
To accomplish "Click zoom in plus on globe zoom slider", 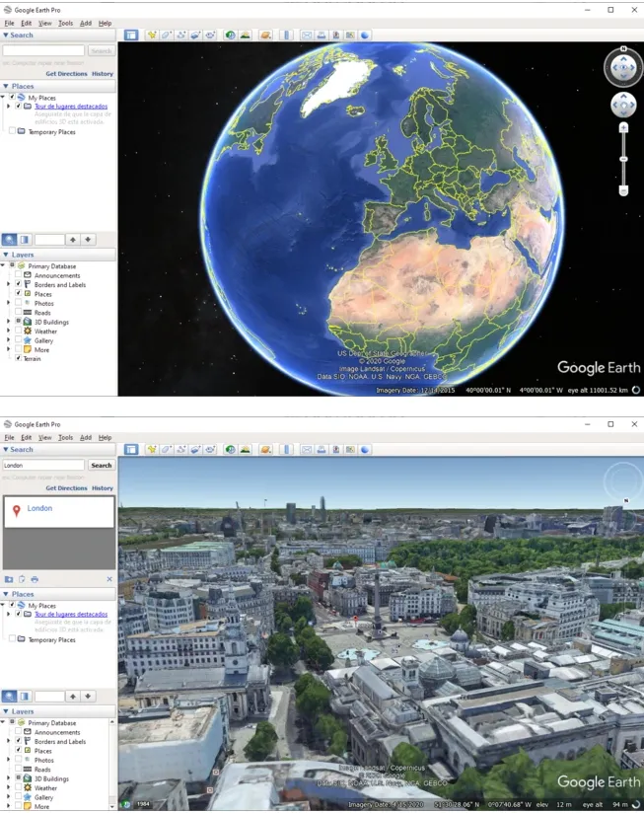I will pos(624,127).
